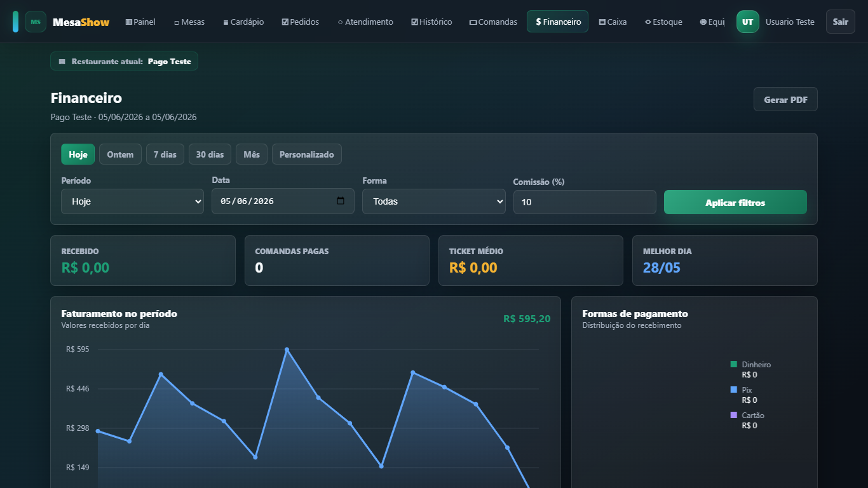
Task: Click the R$ 149 axis label
Action: 78,467
